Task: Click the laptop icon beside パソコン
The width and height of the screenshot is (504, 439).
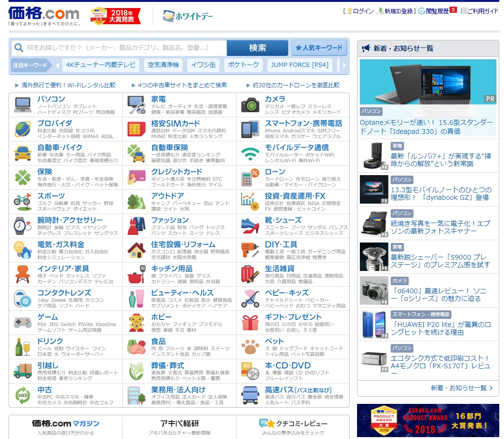Action: click(x=22, y=104)
